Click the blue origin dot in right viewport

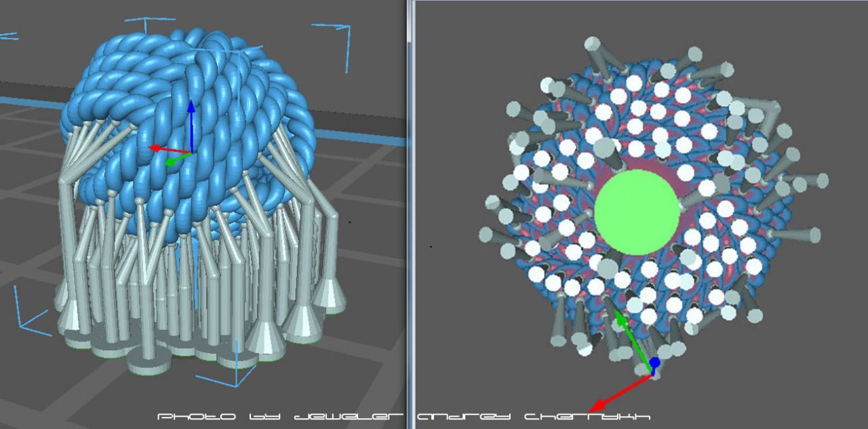coord(654,362)
